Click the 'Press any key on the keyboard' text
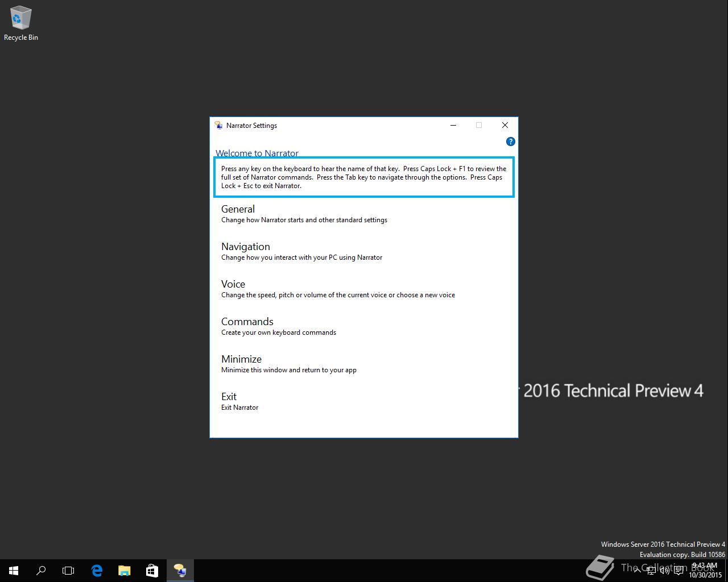 (x=364, y=177)
